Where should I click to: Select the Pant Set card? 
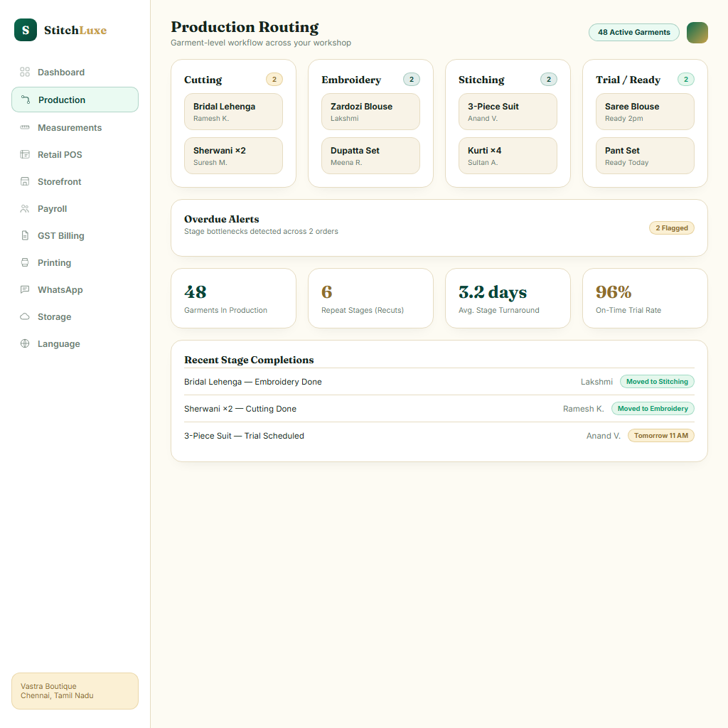click(x=645, y=156)
